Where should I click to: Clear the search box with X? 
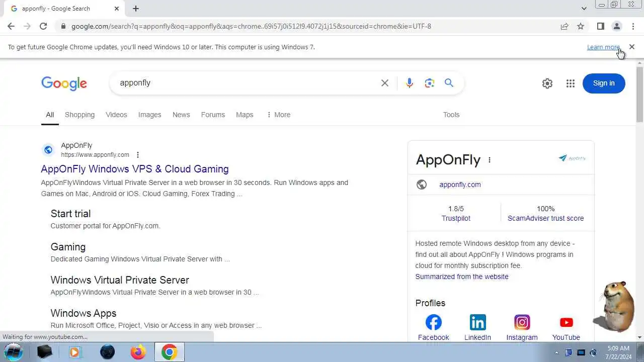(385, 83)
